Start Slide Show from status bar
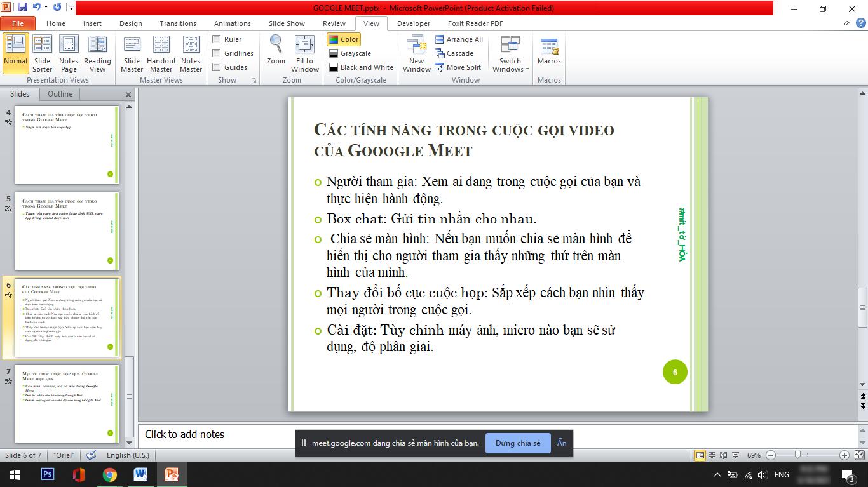The image size is (868, 487). (x=735, y=455)
